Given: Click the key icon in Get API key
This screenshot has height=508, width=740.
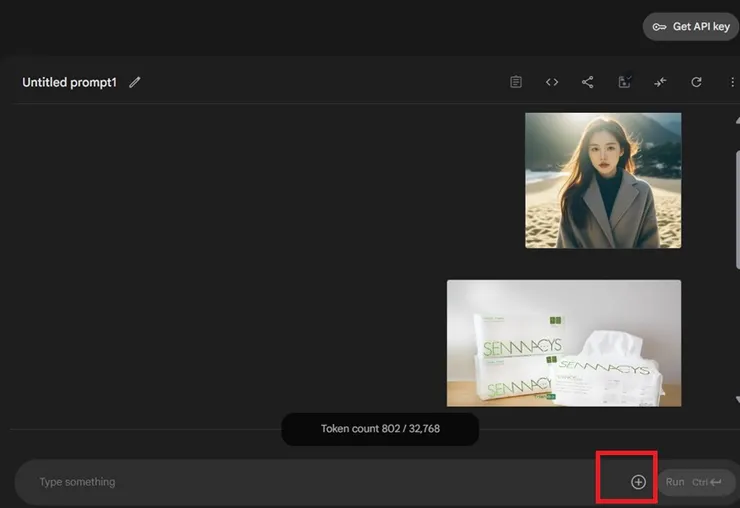Looking at the screenshot, I should coord(659,27).
